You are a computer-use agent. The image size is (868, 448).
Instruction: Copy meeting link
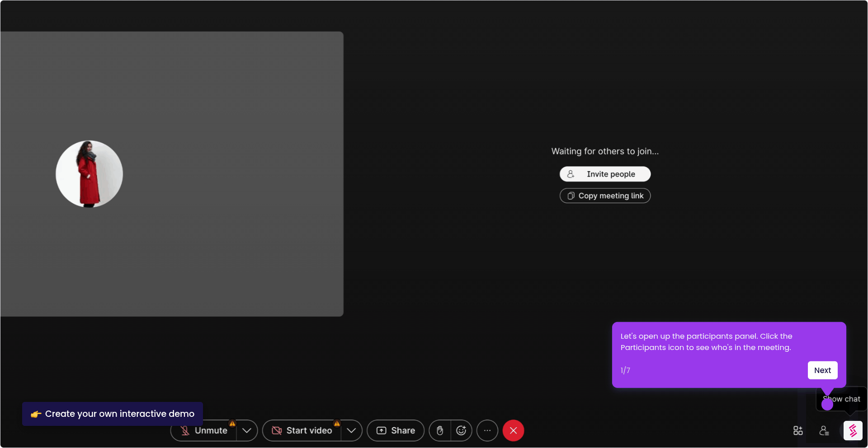[x=605, y=196]
